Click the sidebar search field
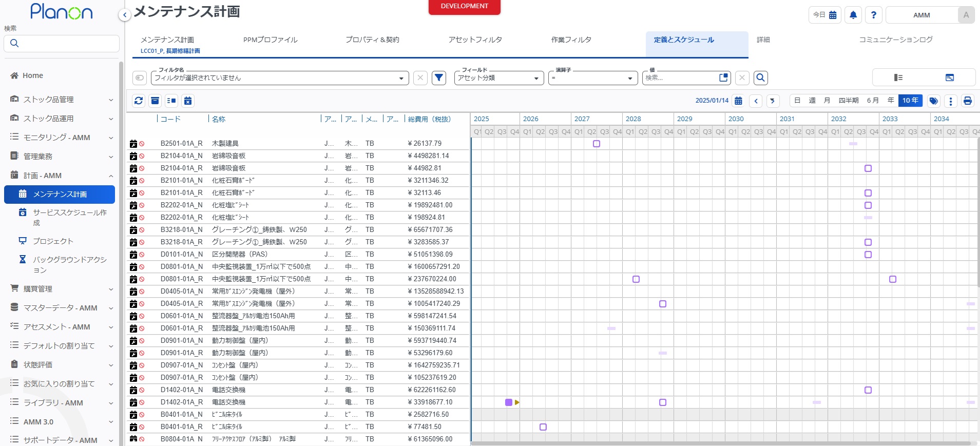Viewport: 980px width, 446px height. tap(62, 43)
